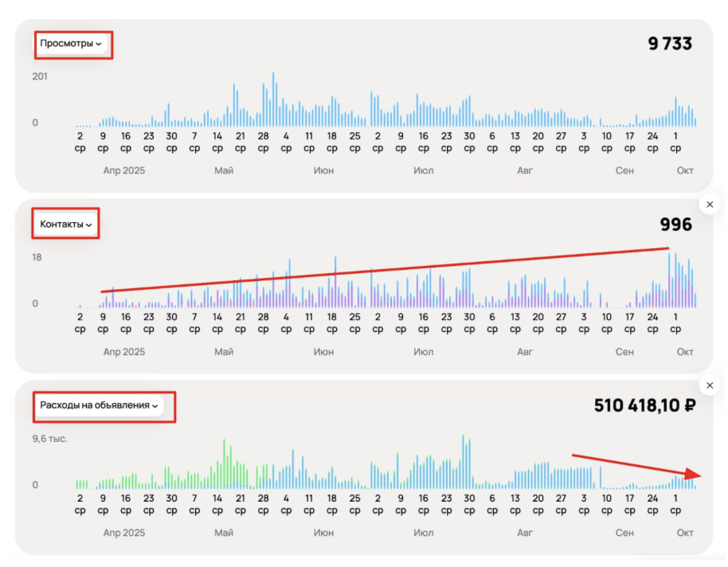Click the Авг label under expenses chart
The height and width of the screenshot is (567, 728).
click(x=525, y=533)
